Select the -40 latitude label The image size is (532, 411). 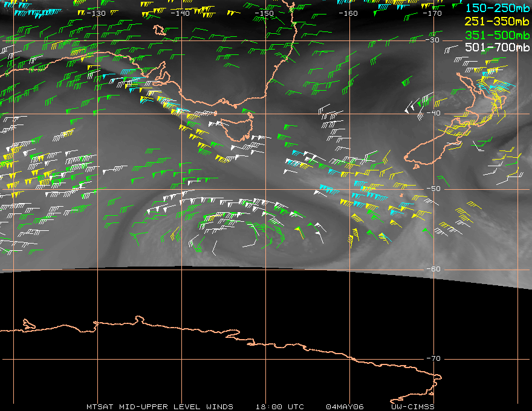(433, 114)
